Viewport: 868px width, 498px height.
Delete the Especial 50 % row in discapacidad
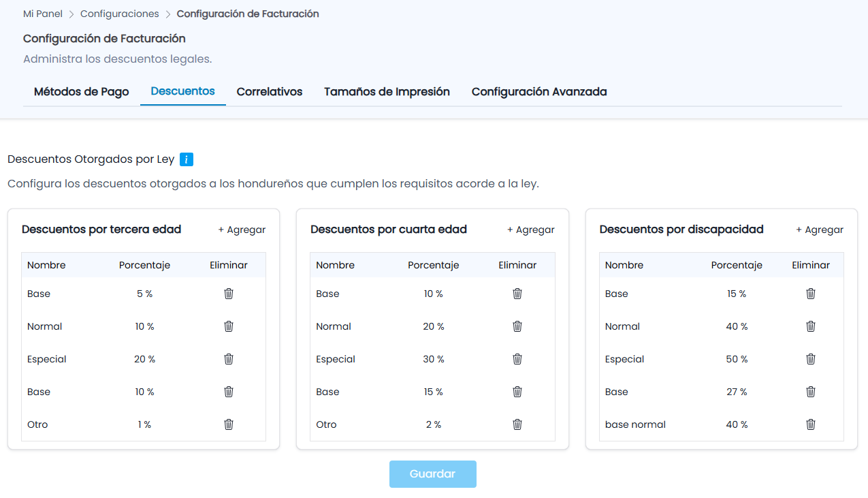(x=811, y=359)
